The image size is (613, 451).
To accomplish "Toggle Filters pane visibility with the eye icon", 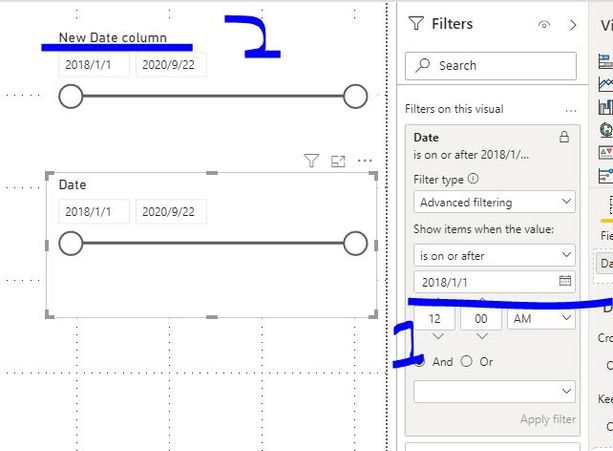I will [x=544, y=25].
